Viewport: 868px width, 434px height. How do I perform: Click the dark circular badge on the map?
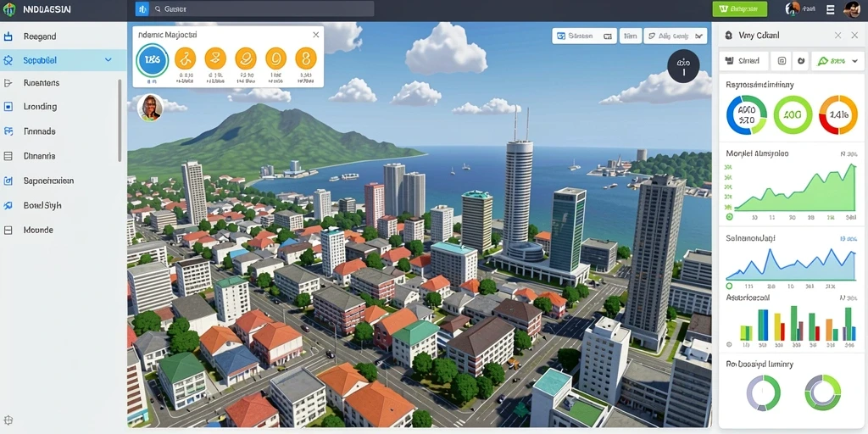point(684,67)
